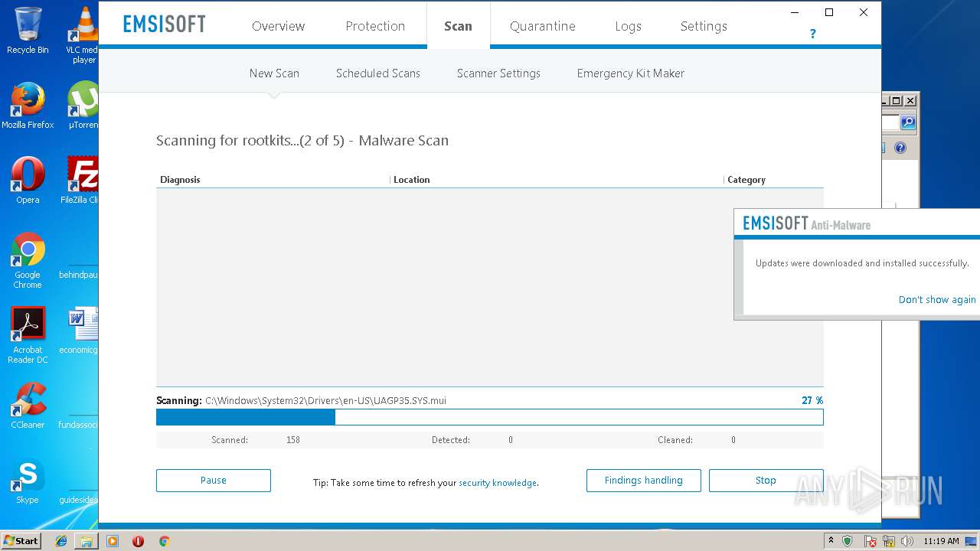The height and width of the screenshot is (551, 980).
Task: Open Google Chrome desktop icon
Action: click(28, 260)
